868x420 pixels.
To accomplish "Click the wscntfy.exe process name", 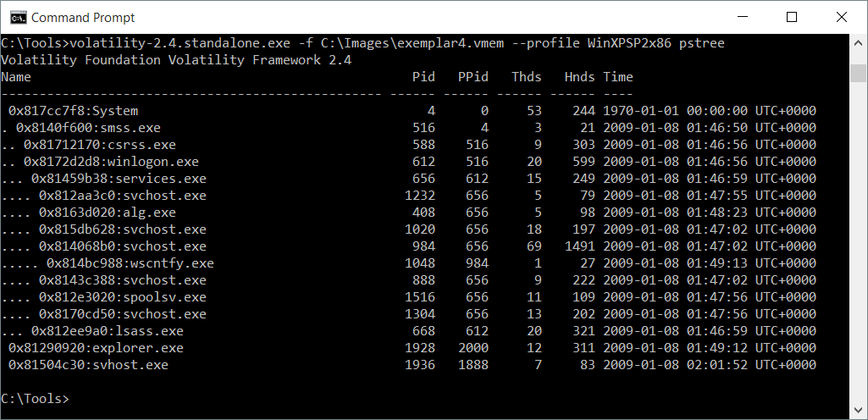I will 172,262.
